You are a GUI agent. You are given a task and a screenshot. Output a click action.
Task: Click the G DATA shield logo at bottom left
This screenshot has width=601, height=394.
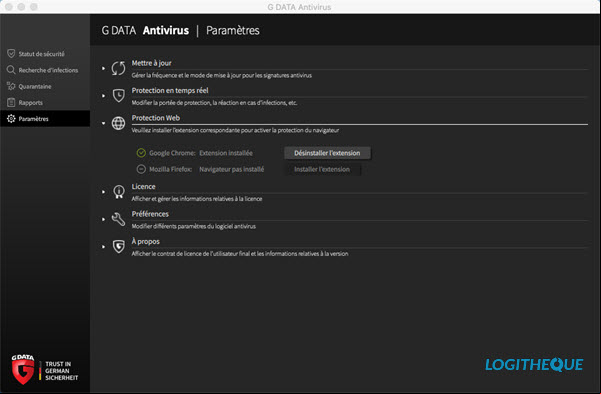coord(23,369)
